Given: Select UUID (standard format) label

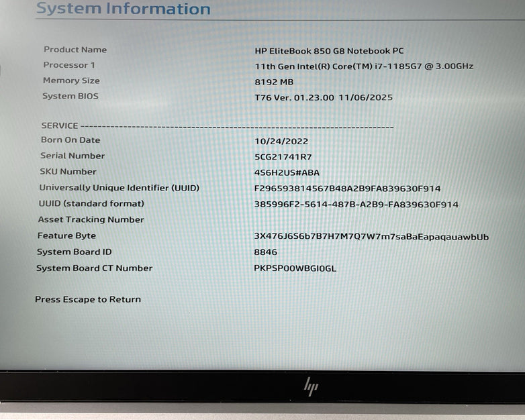Looking at the screenshot, I should pos(91,203).
